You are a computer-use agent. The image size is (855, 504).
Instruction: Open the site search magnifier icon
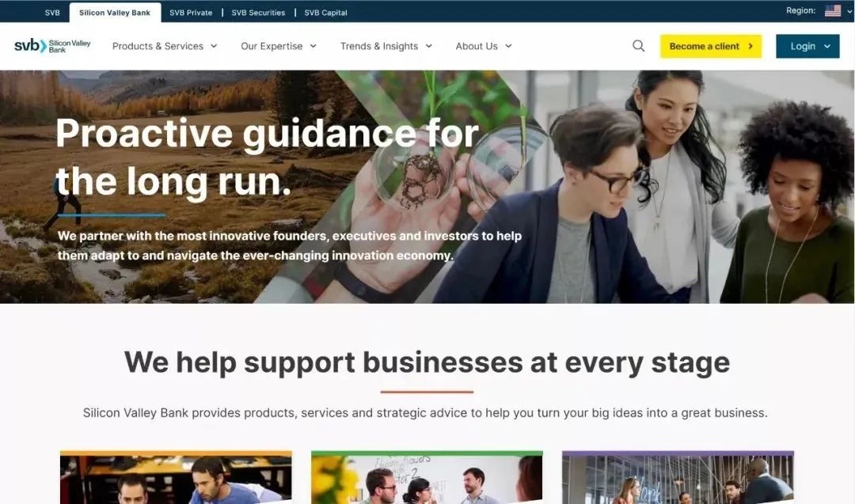[639, 47]
